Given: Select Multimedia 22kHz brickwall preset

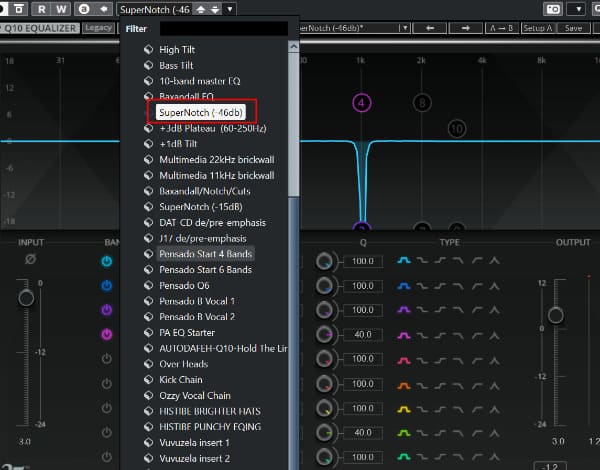Looking at the screenshot, I should point(217,160).
